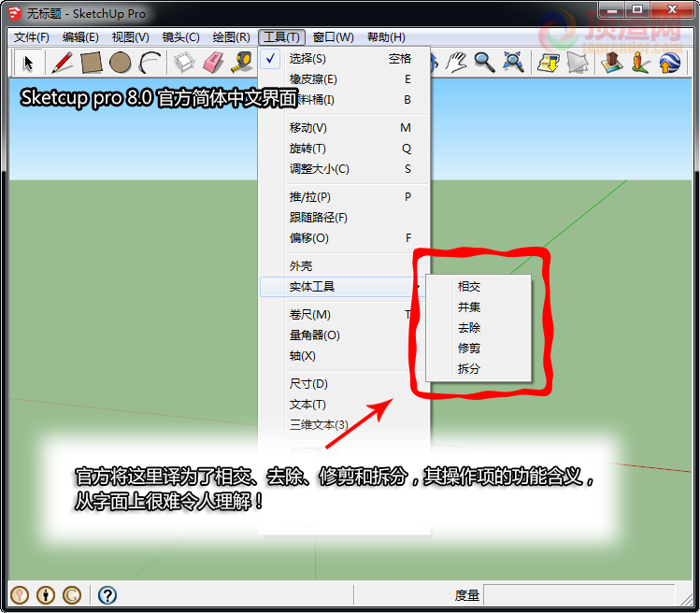Select the arrow Select tool icon

pos(28,63)
